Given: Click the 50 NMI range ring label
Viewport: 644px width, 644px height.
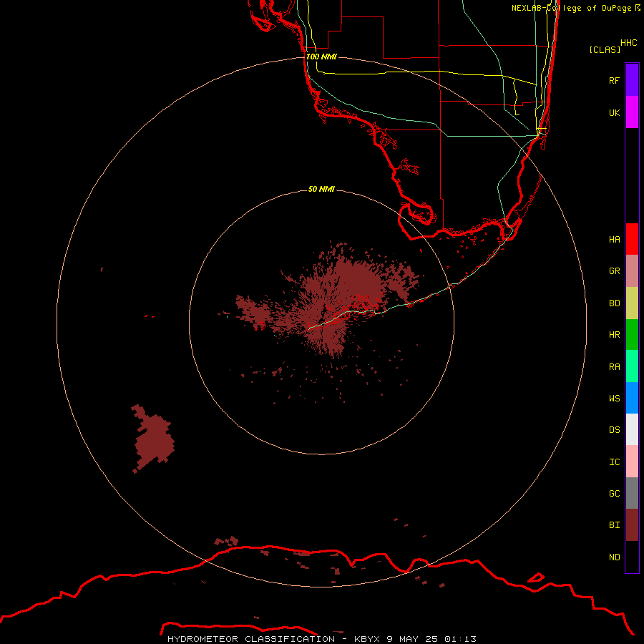Looking at the screenshot, I should click(x=321, y=189).
